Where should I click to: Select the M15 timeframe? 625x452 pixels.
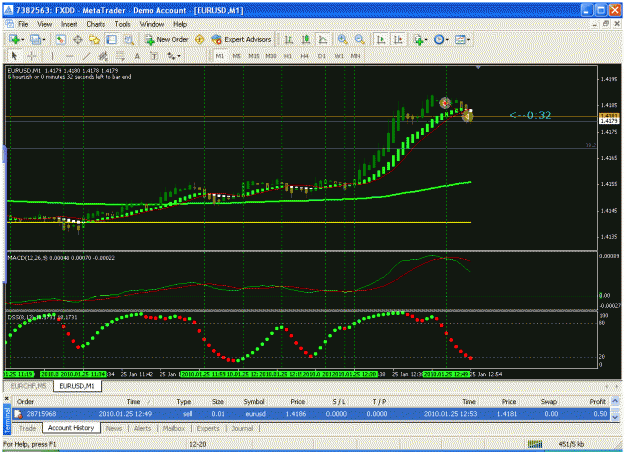tap(254, 56)
